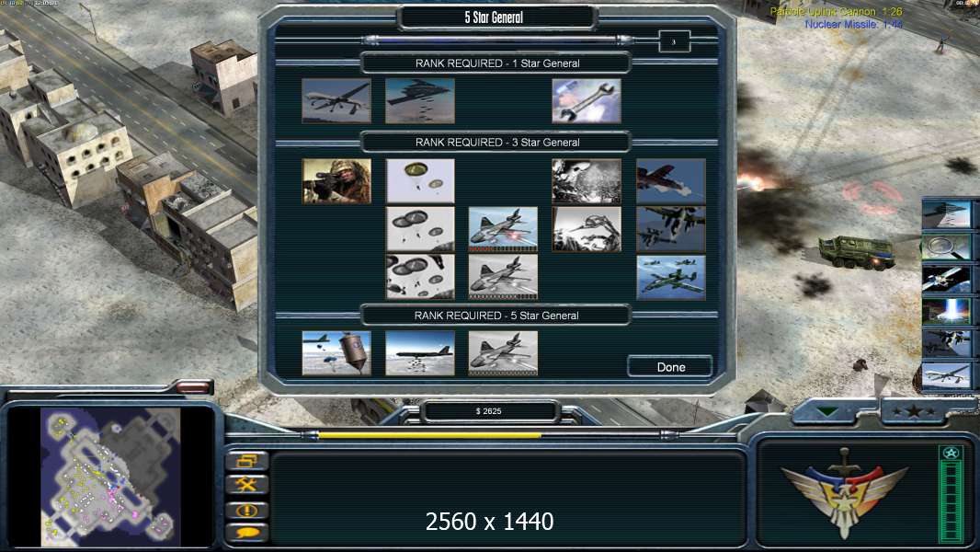
Task: Select the top-right A-10 strike red jet icon
Action: 670,180
